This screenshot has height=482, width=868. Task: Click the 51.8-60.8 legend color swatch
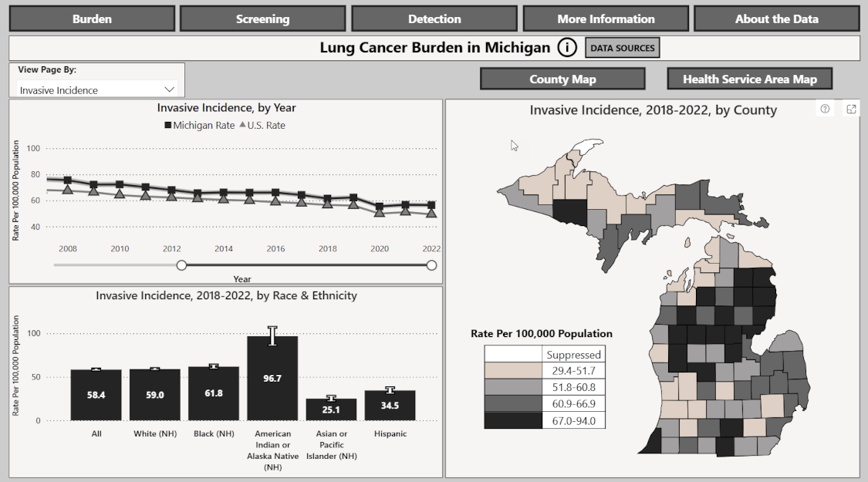[513, 387]
